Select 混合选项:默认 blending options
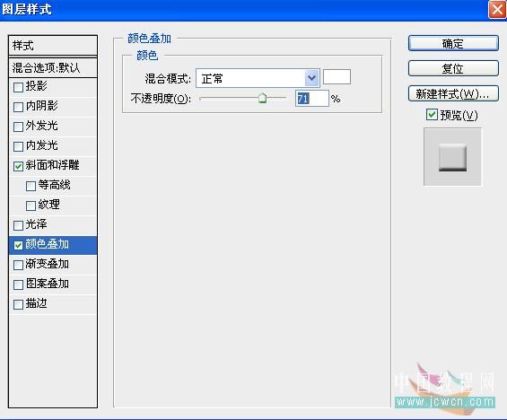This screenshot has width=507, height=420. click(x=53, y=68)
